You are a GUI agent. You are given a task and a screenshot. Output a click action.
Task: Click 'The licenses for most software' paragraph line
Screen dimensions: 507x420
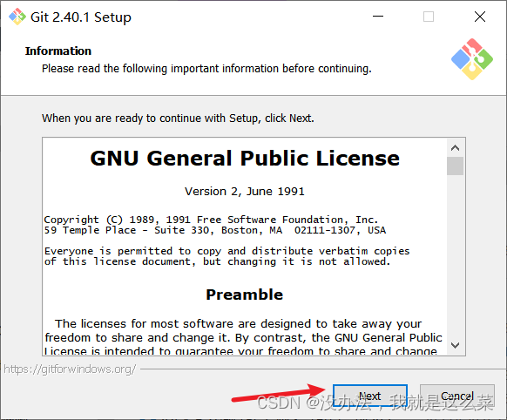239,323
